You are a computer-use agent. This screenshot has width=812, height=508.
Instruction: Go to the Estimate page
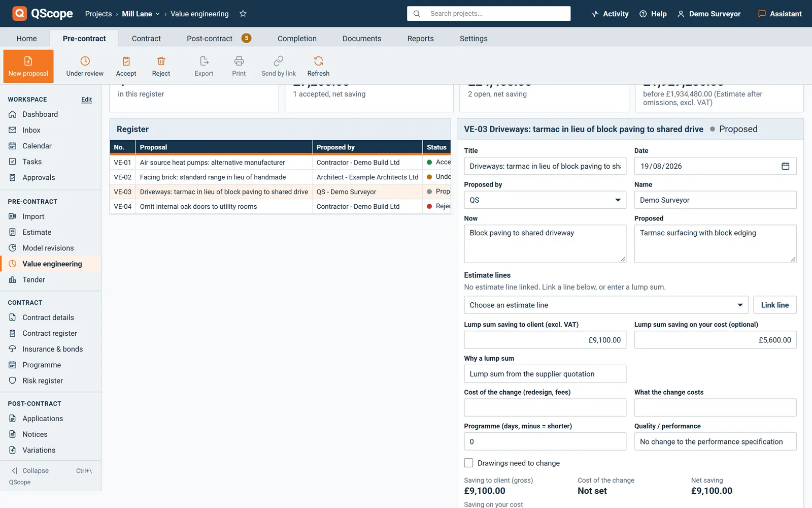[x=50, y=232]
